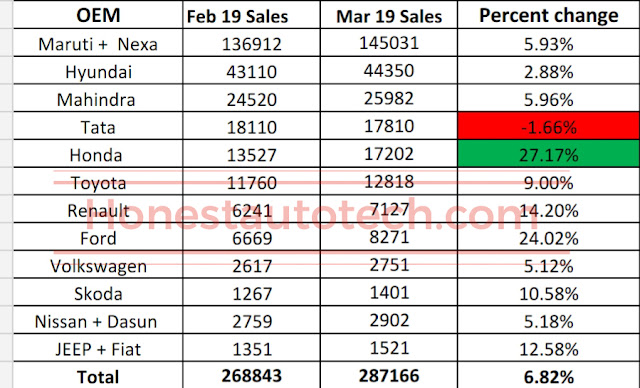The image size is (640, 388).
Task: Select total percent change 6.82% cell
Action: 549,375
